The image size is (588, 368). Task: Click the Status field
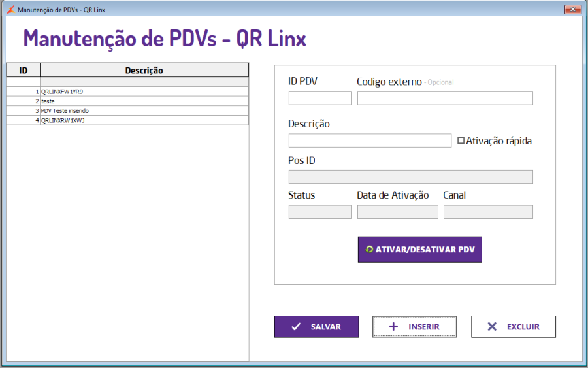[320, 212]
